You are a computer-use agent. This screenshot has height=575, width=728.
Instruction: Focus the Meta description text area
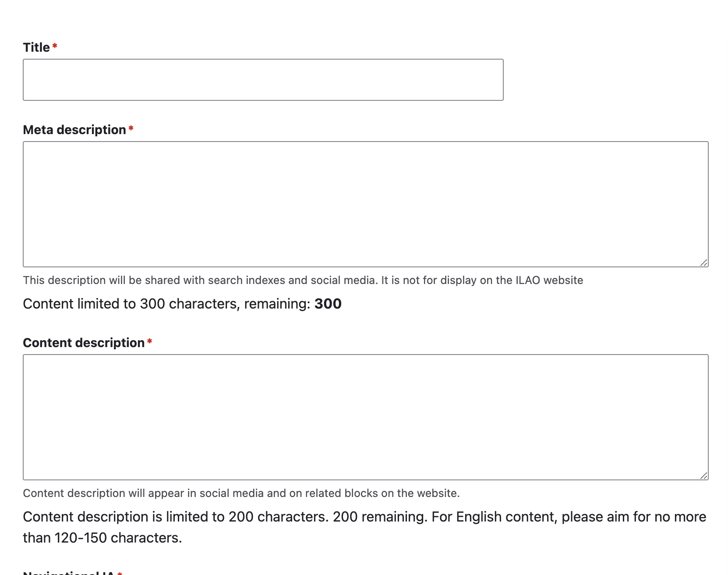[365, 204]
